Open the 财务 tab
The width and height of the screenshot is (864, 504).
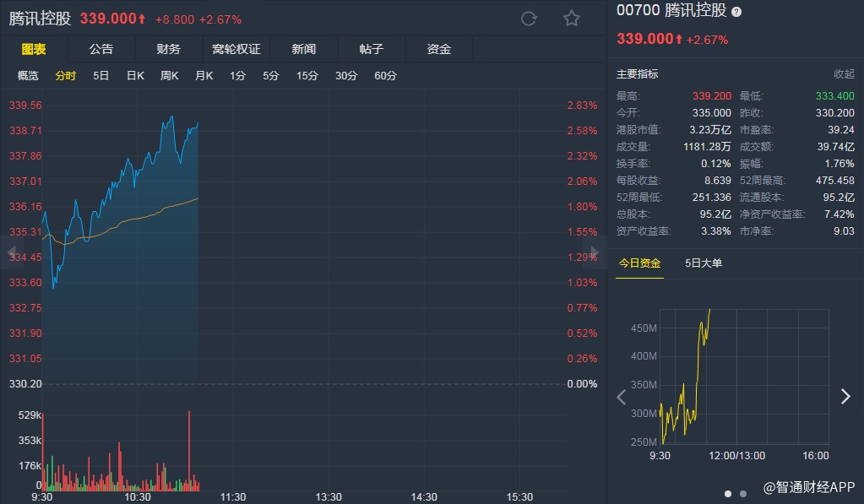(x=168, y=49)
